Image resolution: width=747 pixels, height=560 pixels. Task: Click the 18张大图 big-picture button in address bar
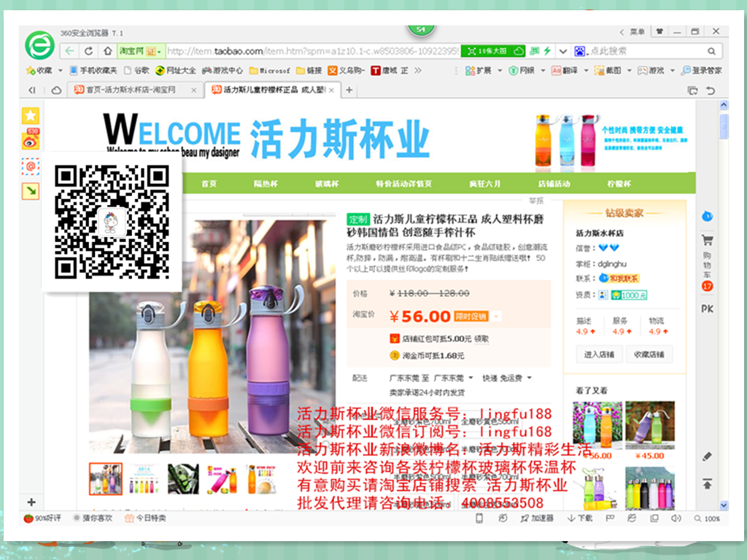pyautogui.click(x=493, y=51)
